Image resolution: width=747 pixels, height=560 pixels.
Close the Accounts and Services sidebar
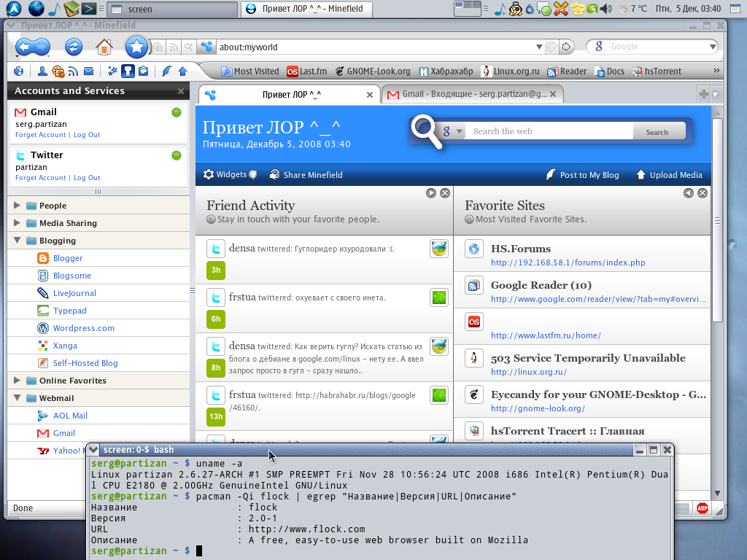point(181,91)
